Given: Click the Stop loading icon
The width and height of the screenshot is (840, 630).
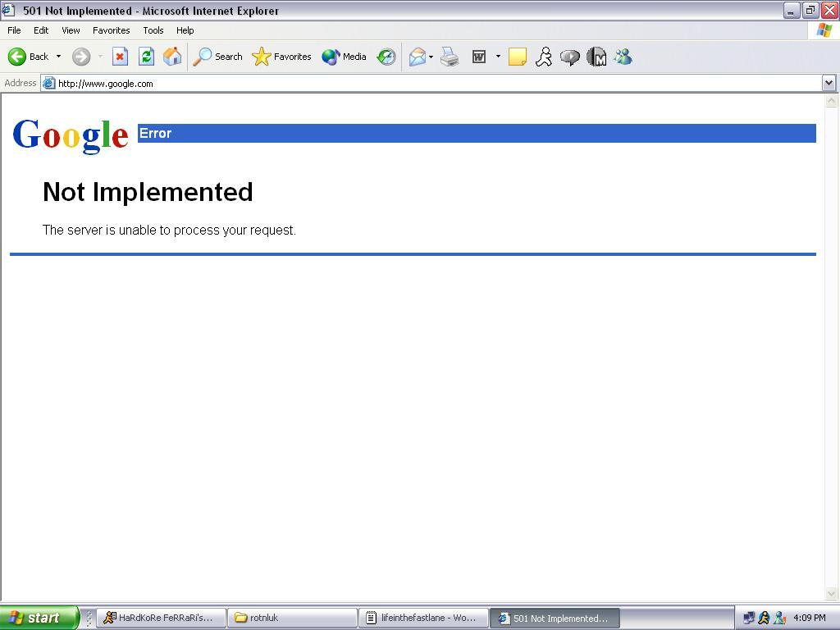Looking at the screenshot, I should (120, 57).
